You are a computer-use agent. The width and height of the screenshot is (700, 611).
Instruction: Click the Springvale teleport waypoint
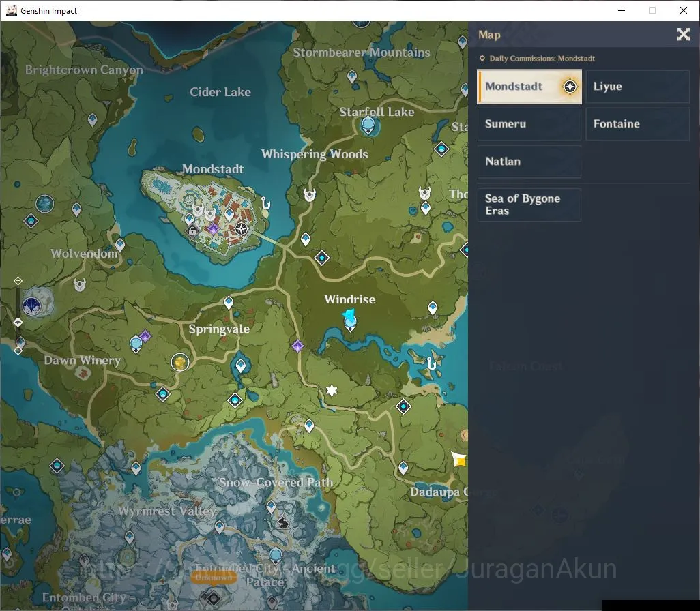[x=229, y=303]
